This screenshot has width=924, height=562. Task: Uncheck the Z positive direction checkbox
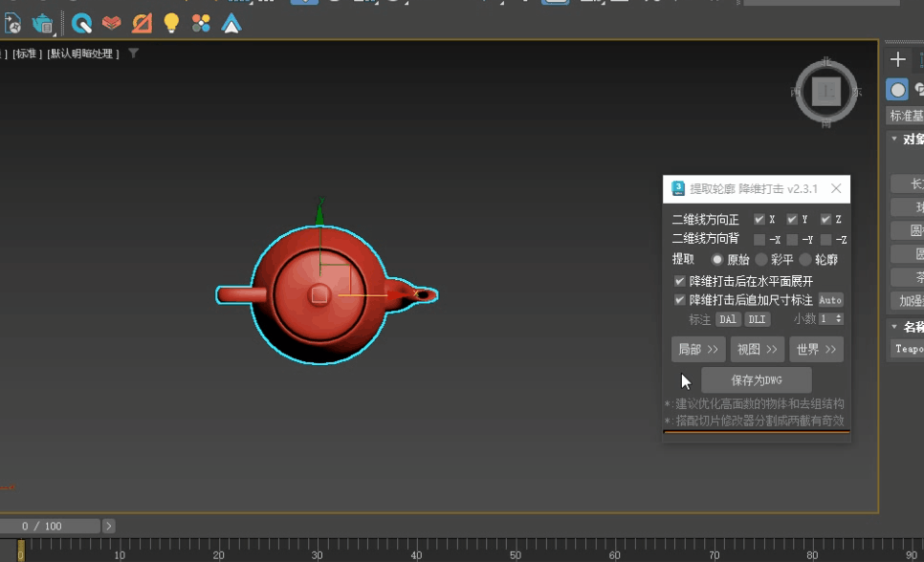tap(825, 219)
